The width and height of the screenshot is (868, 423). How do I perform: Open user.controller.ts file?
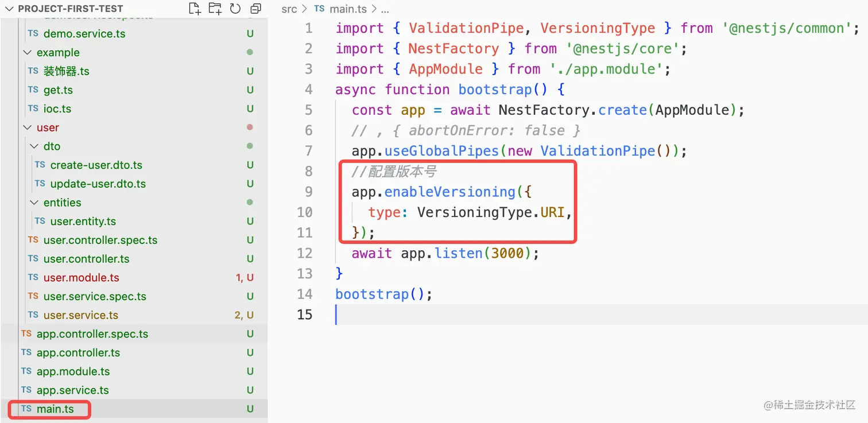(86, 259)
